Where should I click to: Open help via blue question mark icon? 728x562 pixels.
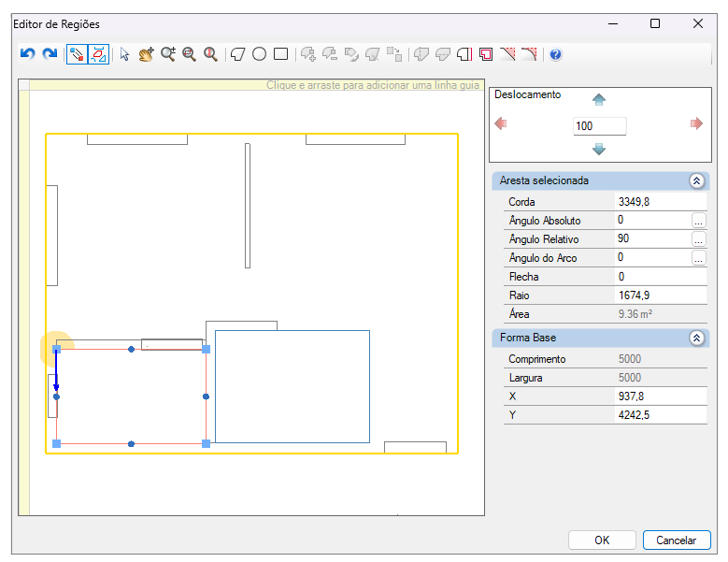tap(555, 54)
